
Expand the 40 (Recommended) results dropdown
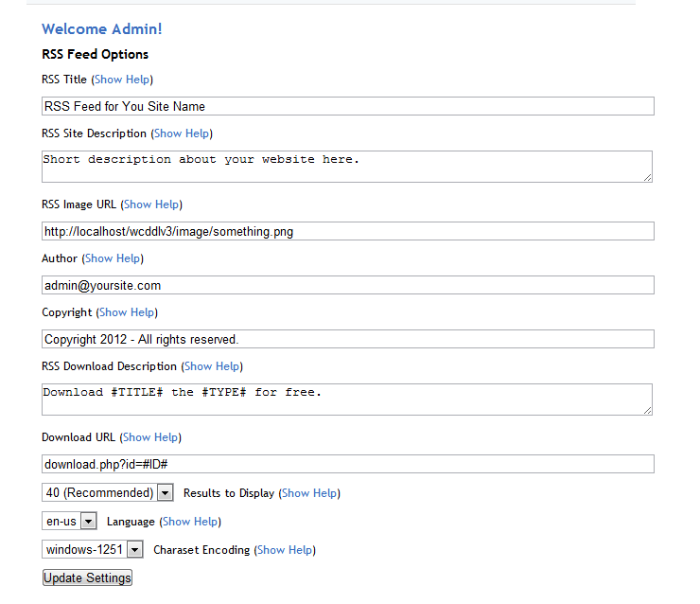(108, 493)
